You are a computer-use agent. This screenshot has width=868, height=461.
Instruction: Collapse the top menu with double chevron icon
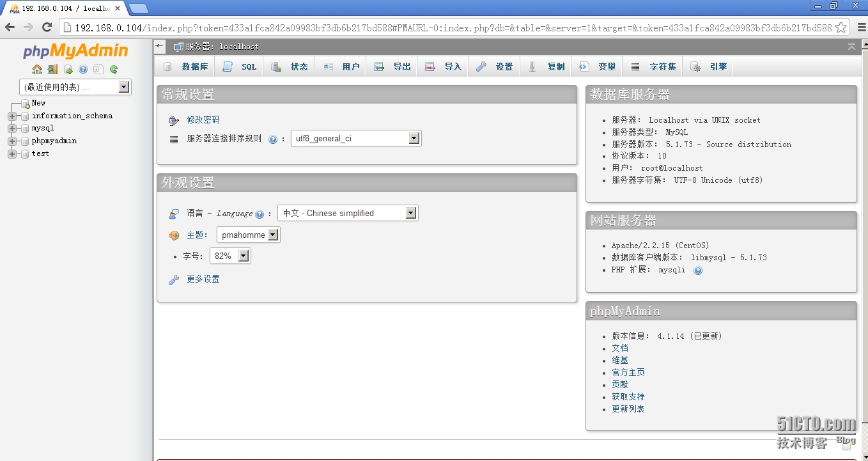pos(851,47)
